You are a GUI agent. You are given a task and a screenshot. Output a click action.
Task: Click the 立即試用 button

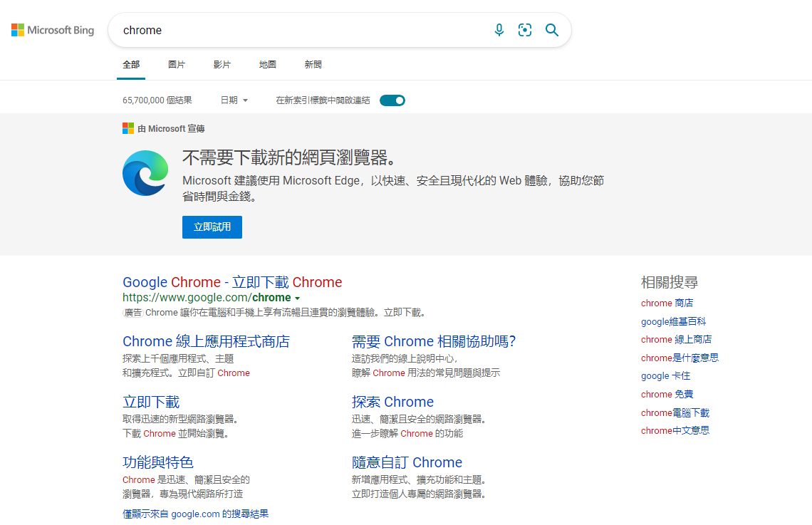212,227
